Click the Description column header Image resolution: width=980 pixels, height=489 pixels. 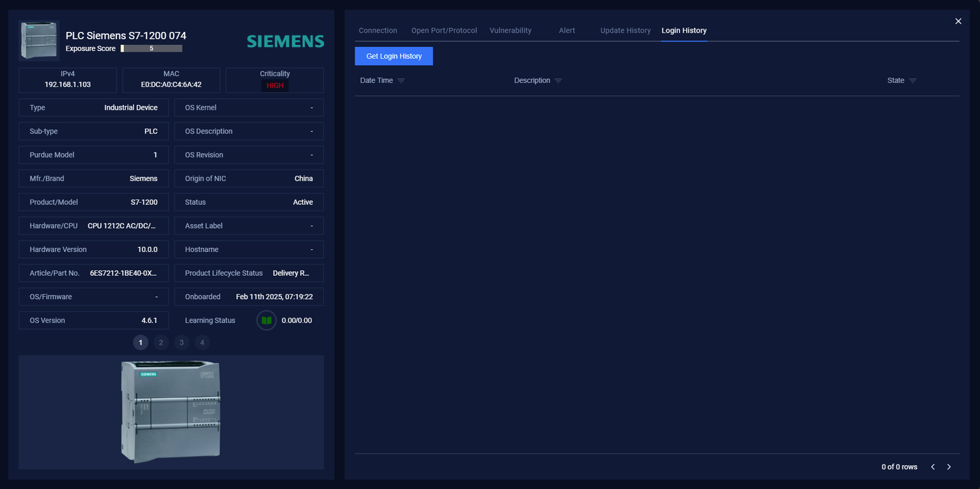click(x=532, y=80)
